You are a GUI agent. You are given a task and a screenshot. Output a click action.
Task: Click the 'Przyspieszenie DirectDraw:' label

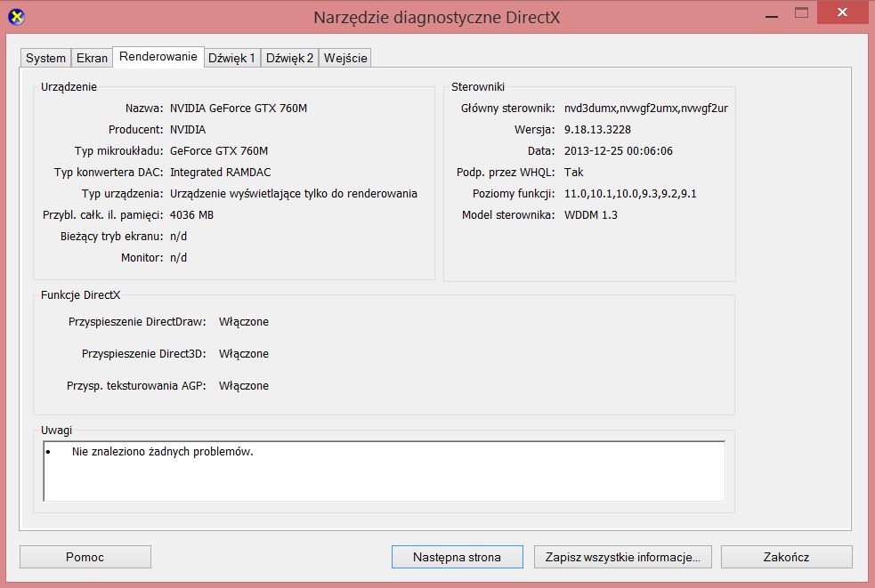click(x=137, y=322)
